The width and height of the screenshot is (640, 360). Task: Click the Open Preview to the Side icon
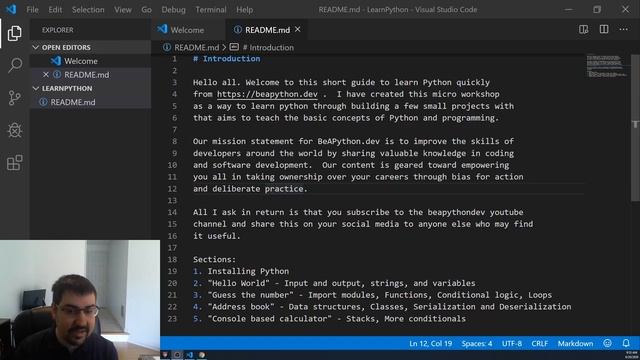pos(584,29)
